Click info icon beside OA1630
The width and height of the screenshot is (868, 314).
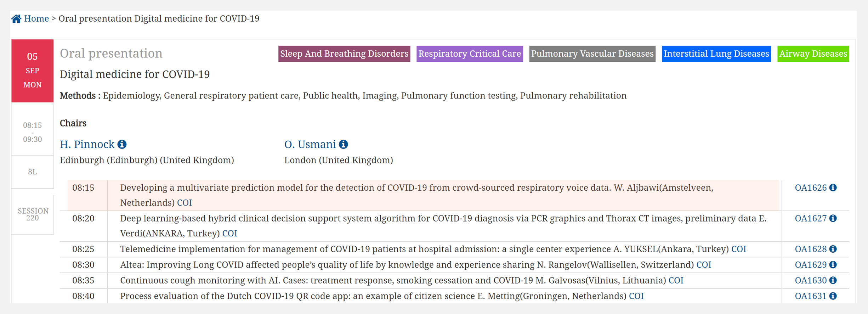[x=833, y=280]
